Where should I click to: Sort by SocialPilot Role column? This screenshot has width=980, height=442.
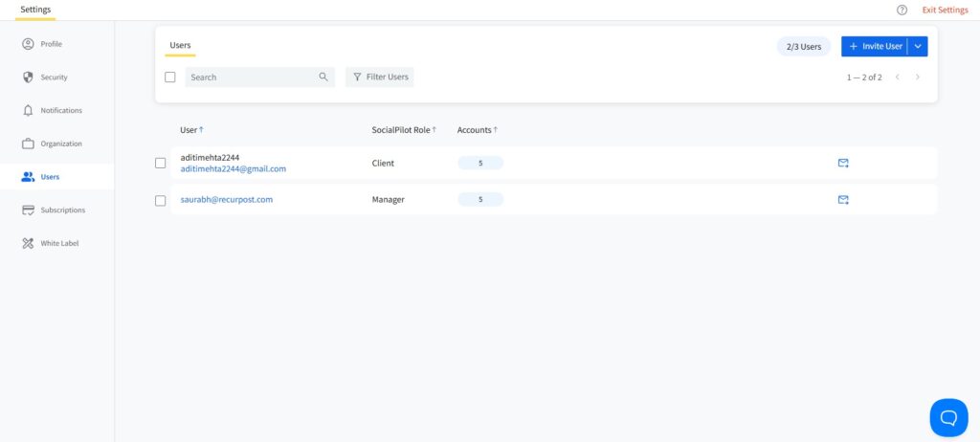[x=404, y=130]
